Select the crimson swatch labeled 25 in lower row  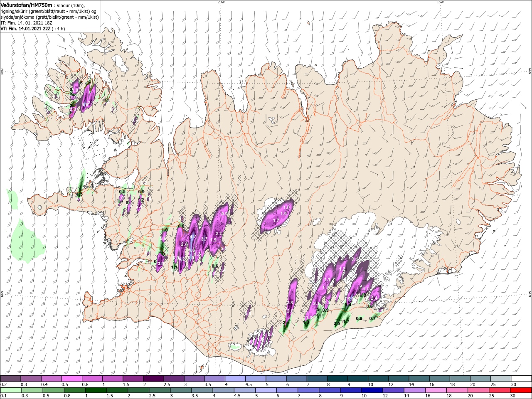pos(500,390)
